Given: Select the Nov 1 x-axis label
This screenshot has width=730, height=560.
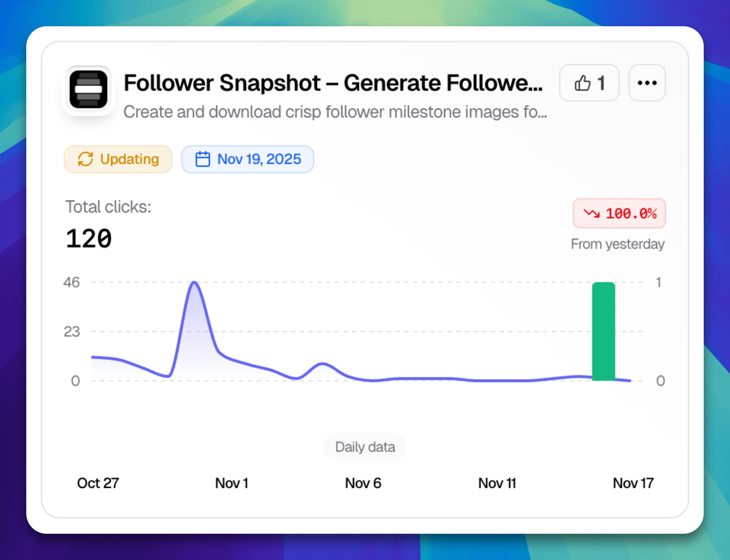Looking at the screenshot, I should [x=232, y=483].
